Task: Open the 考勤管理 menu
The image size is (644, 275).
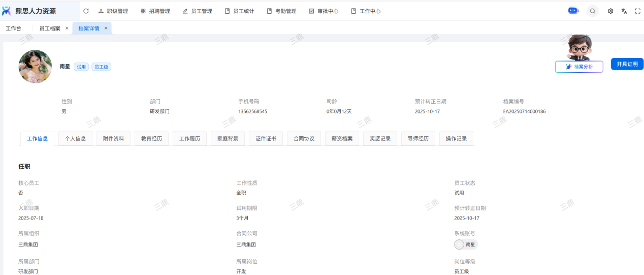Action: tap(281, 11)
